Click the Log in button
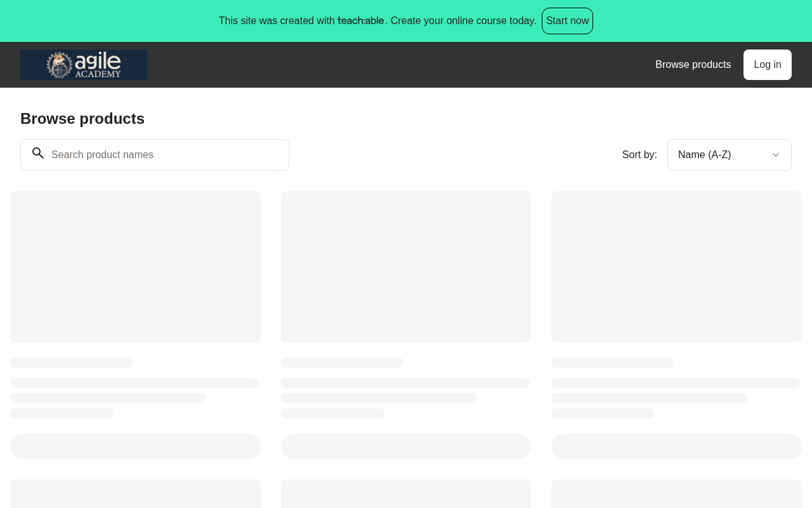This screenshot has height=508, width=812. (767, 65)
